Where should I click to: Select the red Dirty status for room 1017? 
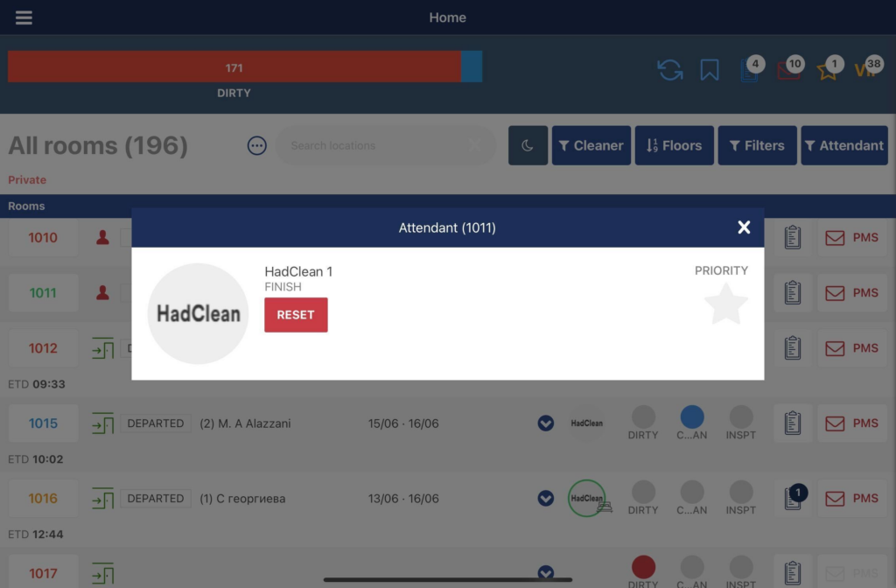click(x=643, y=567)
